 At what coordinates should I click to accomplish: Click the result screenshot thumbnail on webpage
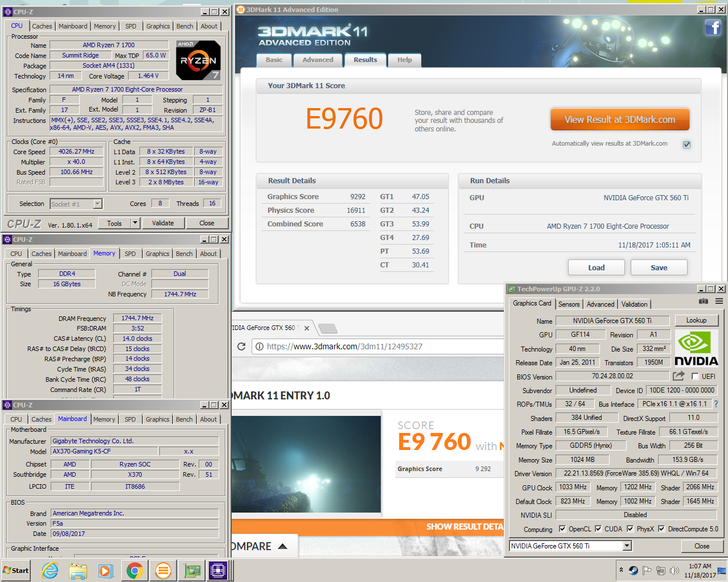pyautogui.click(x=306, y=464)
